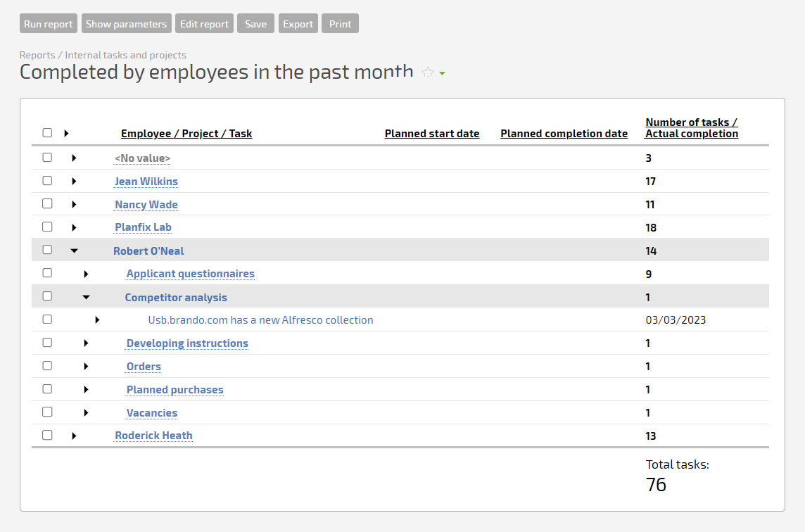The image size is (805, 532).
Task: Open Competitor analysis project link
Action: (176, 298)
